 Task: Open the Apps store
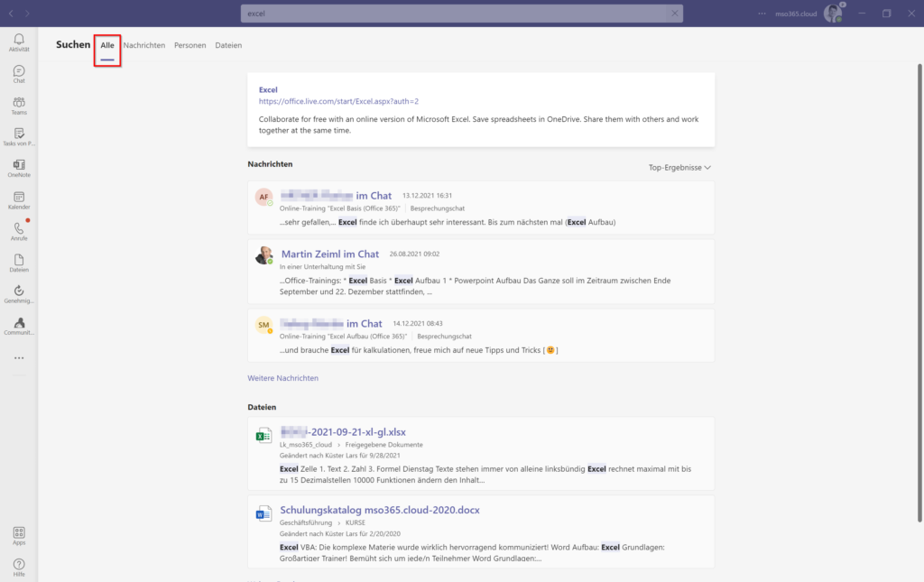[19, 536]
